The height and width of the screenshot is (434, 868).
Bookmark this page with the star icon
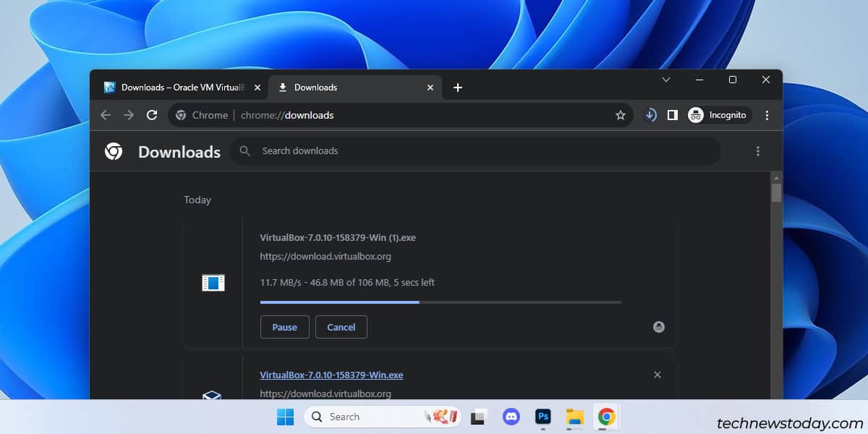(620, 115)
